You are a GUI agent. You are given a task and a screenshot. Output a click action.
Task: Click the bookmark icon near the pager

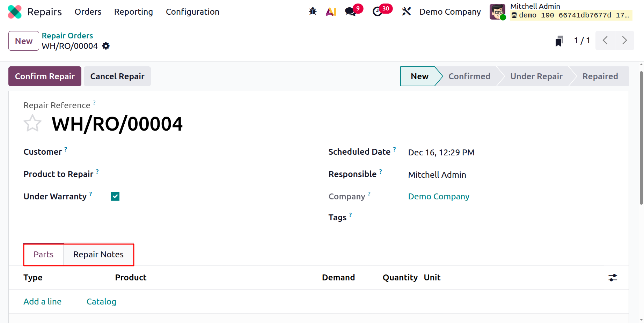(559, 41)
